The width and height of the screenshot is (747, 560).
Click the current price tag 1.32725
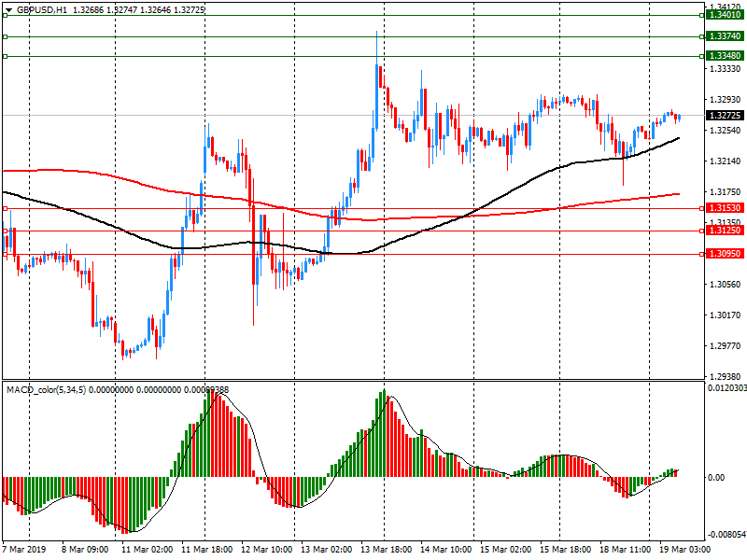725,116
